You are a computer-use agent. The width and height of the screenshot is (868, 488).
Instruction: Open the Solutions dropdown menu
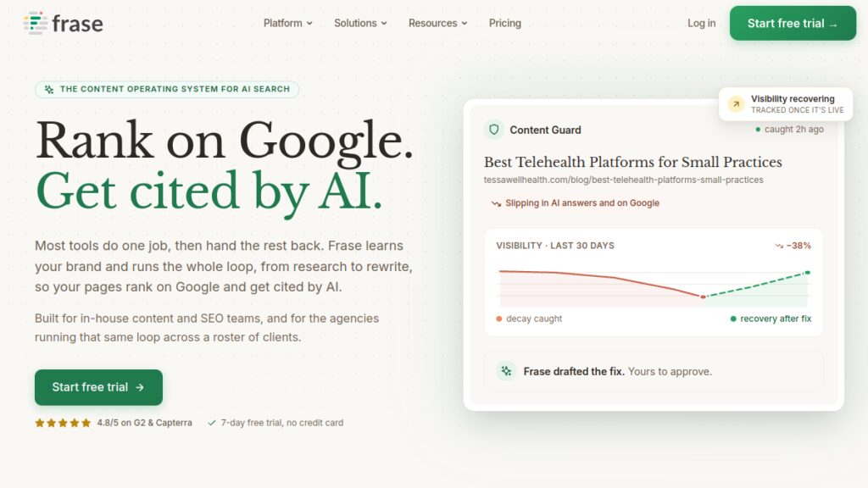pos(360,23)
